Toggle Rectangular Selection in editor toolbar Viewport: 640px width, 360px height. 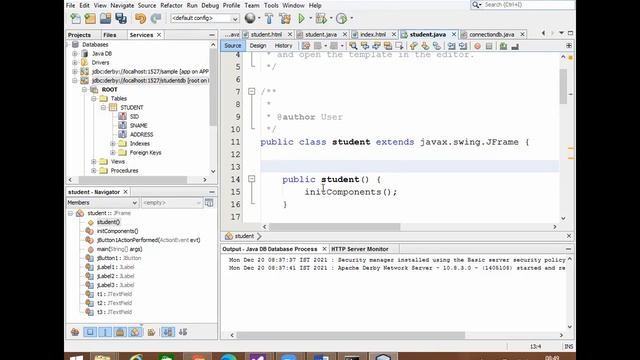(x=399, y=46)
